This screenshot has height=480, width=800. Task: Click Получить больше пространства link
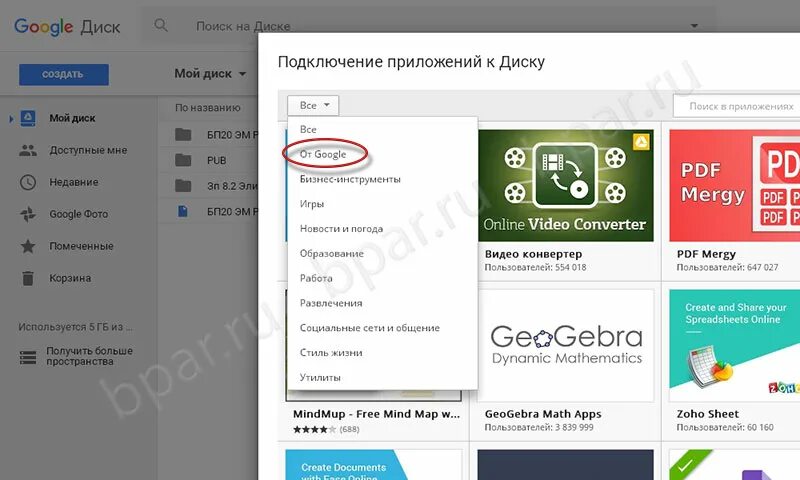tap(89, 356)
